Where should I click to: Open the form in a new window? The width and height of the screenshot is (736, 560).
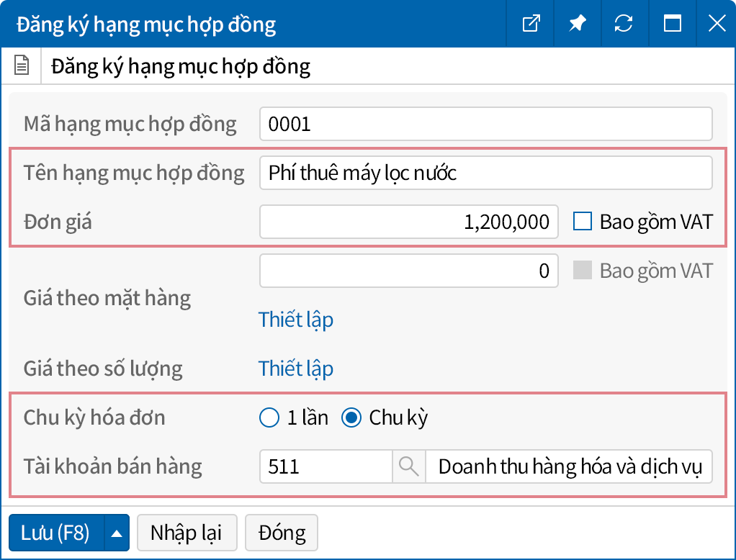click(531, 24)
